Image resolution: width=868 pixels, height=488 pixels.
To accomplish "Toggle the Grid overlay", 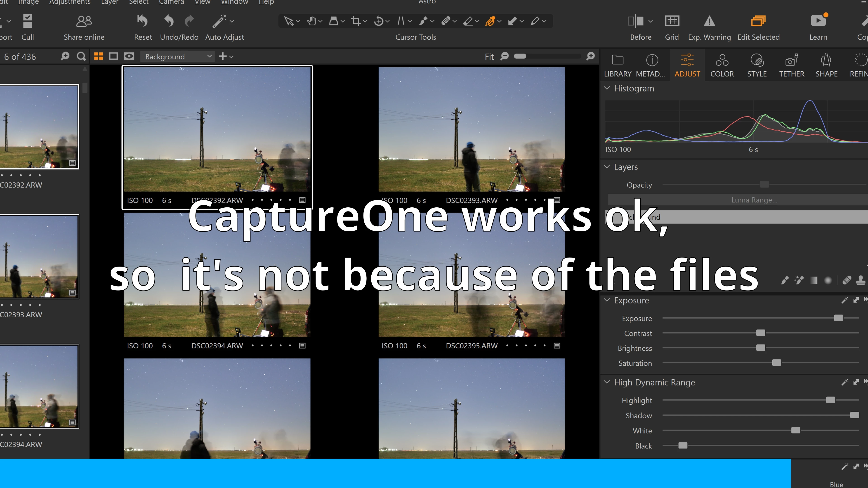I will [672, 21].
